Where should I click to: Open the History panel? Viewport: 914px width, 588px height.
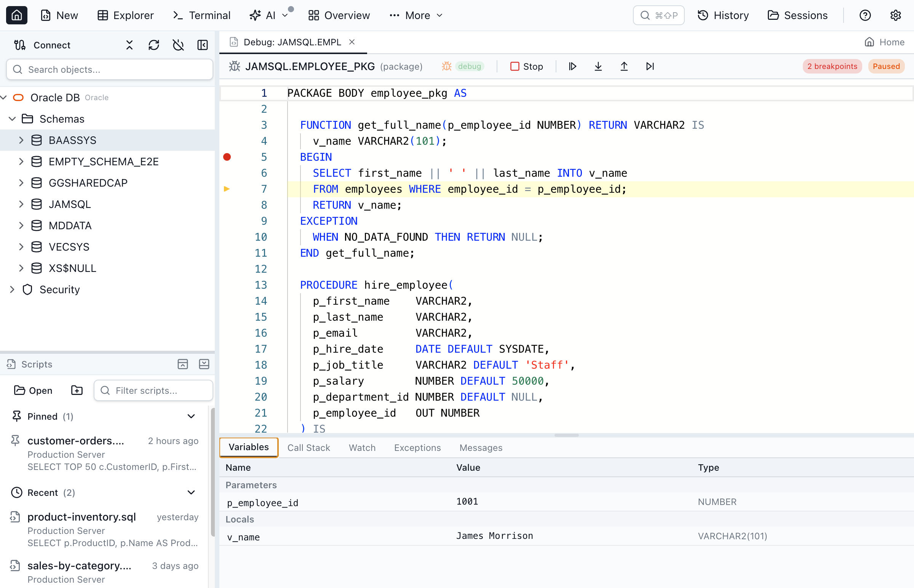(x=723, y=15)
